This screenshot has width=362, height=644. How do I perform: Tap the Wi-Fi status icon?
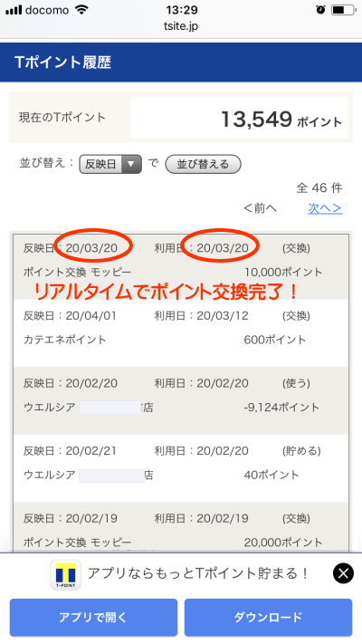[x=81, y=10]
